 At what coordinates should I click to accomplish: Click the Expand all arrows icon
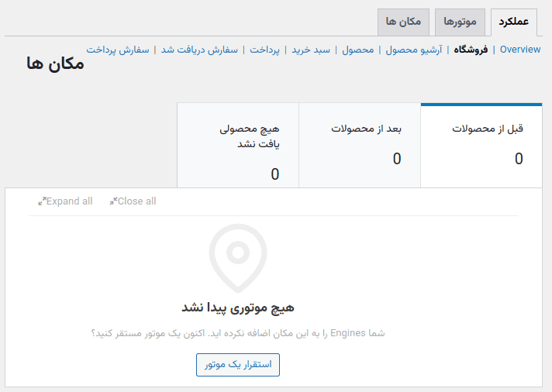click(x=42, y=201)
